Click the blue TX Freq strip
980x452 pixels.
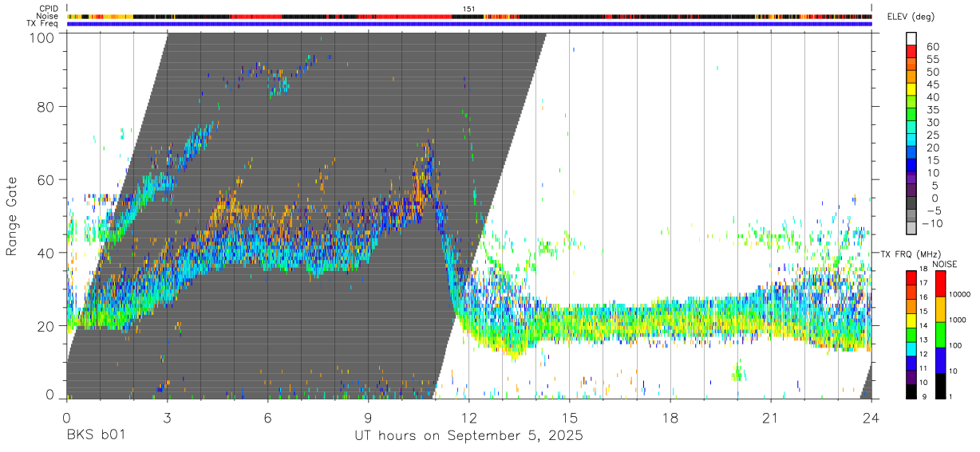point(469,24)
